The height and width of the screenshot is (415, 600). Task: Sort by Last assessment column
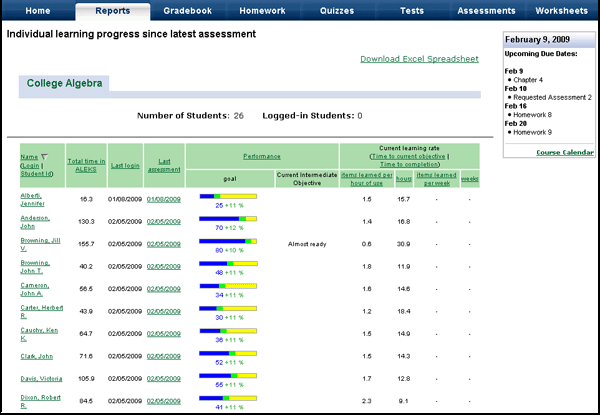164,166
